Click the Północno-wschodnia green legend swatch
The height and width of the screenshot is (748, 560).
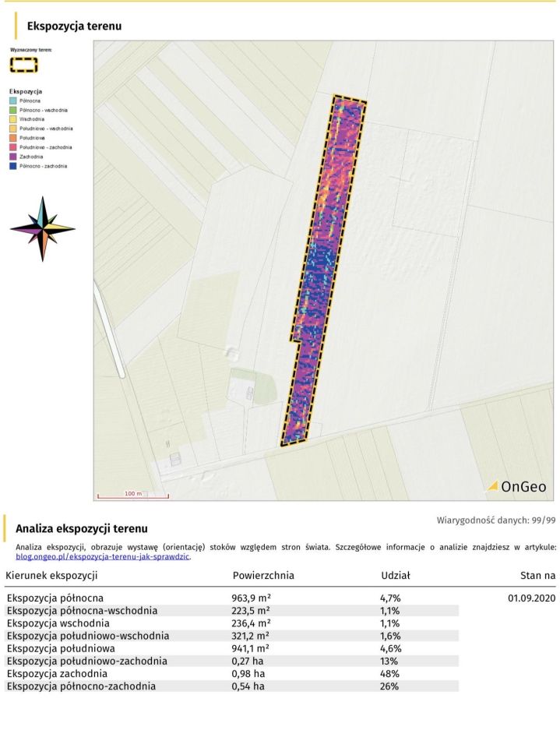tap(13, 110)
